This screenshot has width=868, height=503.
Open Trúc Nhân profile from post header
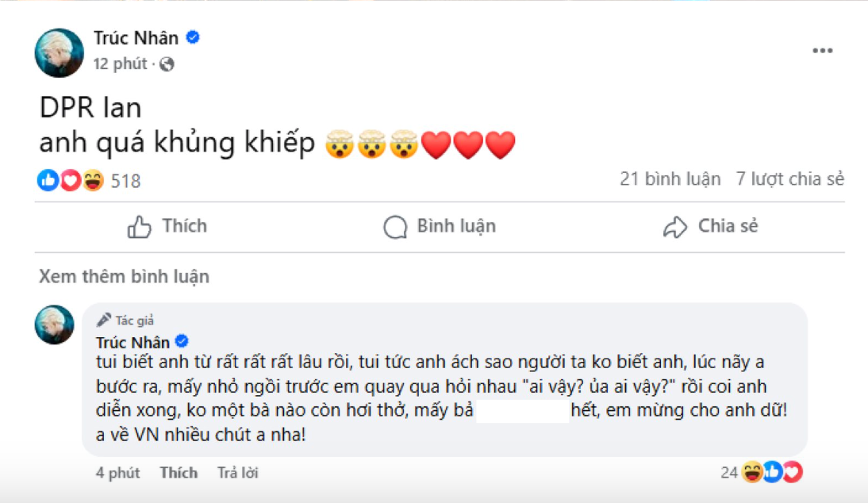136,38
